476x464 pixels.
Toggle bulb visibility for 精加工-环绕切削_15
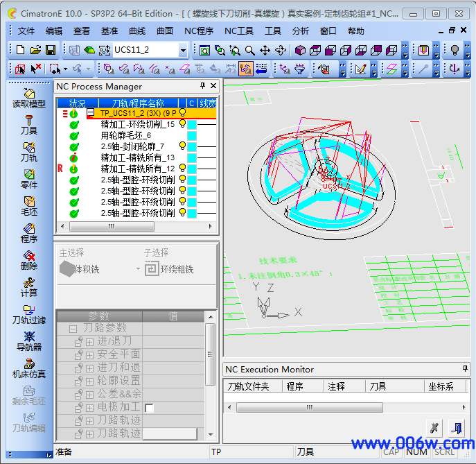(x=182, y=123)
